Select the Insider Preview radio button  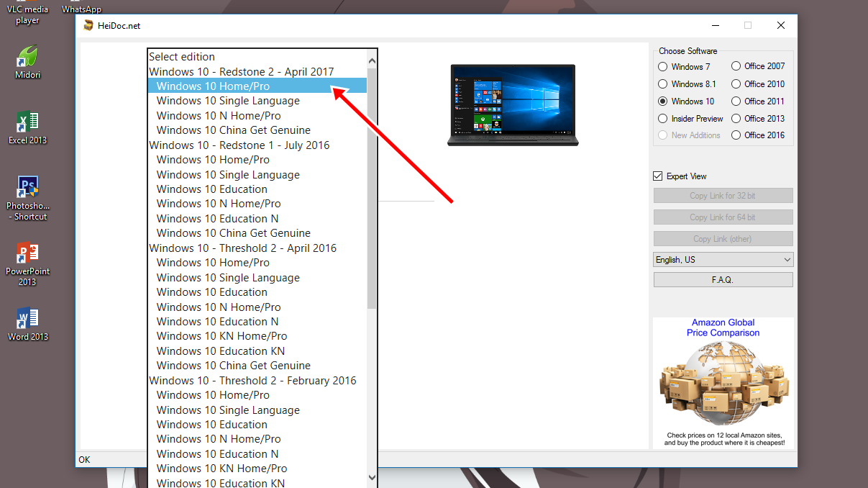click(x=663, y=119)
